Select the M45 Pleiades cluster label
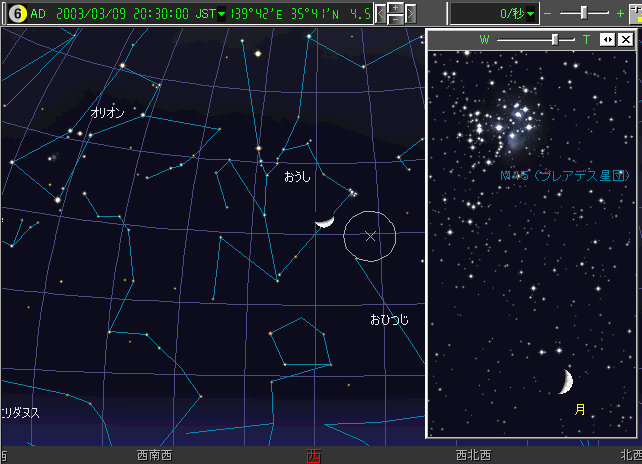642x464 pixels. [x=565, y=175]
